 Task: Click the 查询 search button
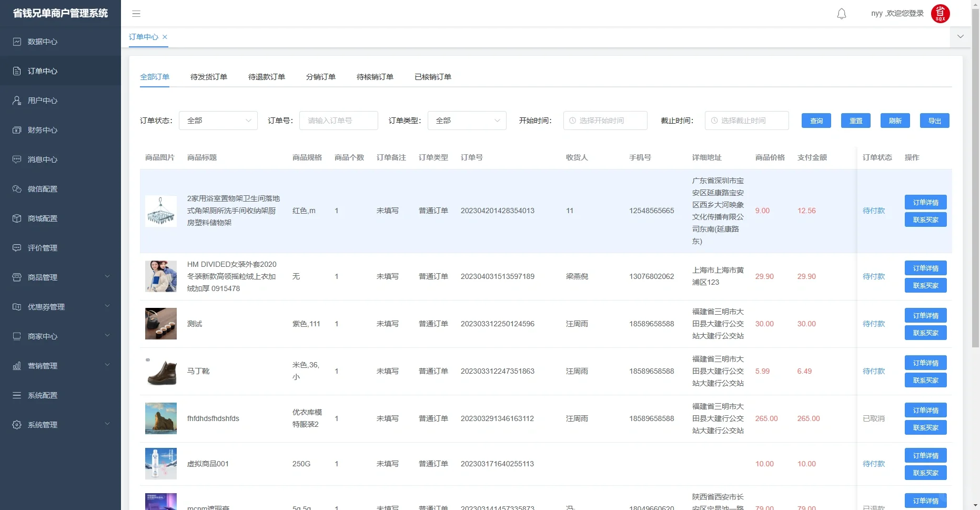(816, 121)
